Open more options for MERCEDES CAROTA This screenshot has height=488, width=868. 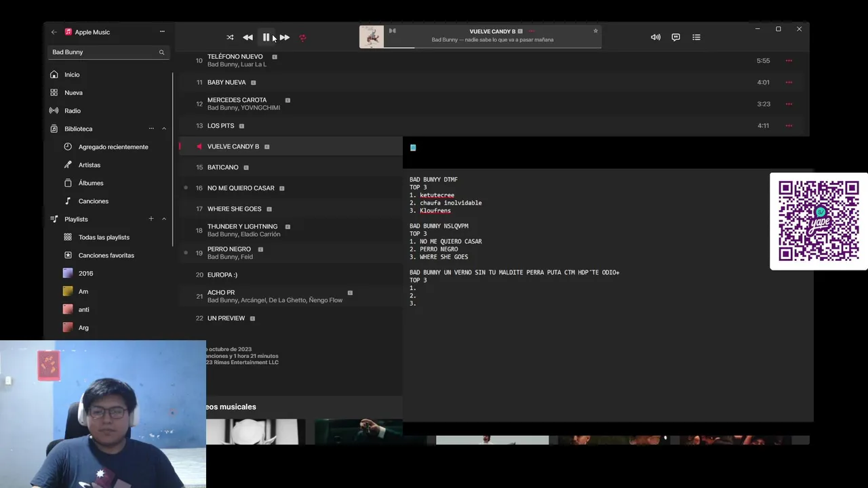coord(789,104)
